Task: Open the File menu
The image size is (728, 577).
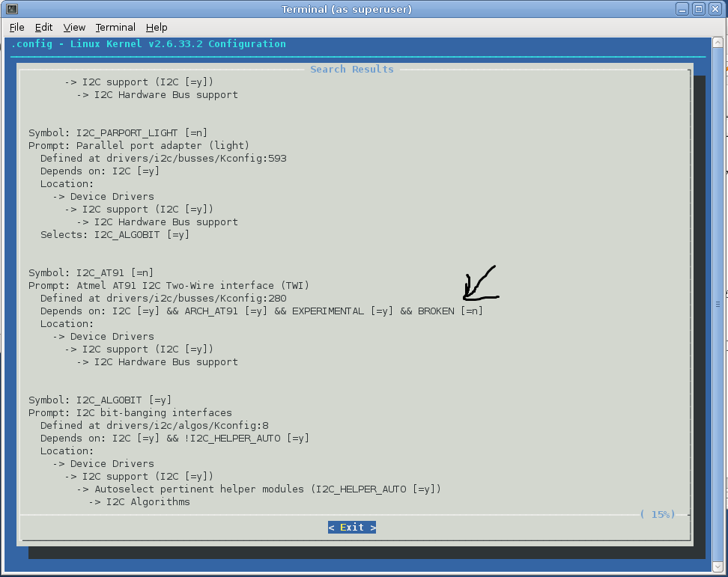Action: tap(16, 28)
